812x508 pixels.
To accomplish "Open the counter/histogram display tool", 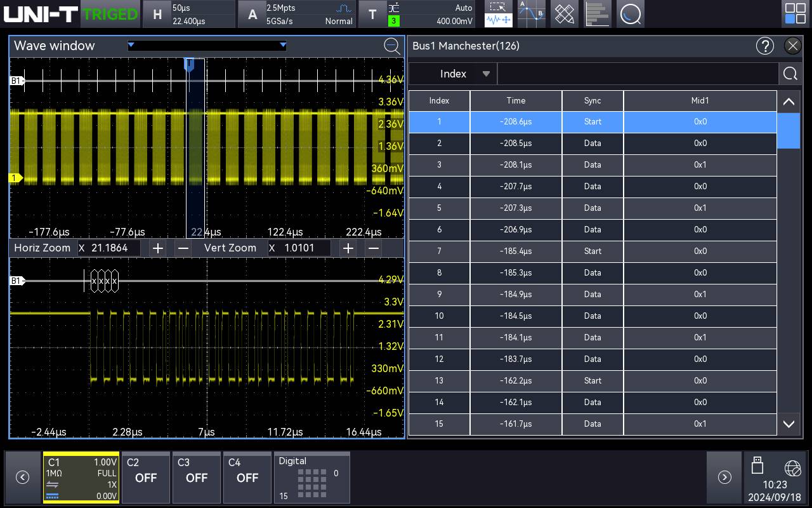I will click(x=597, y=13).
